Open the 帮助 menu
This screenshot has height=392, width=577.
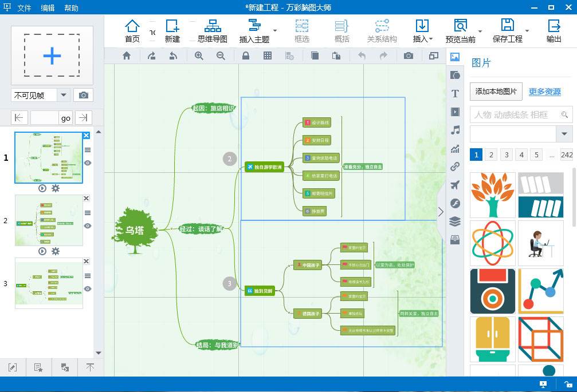tap(71, 7)
